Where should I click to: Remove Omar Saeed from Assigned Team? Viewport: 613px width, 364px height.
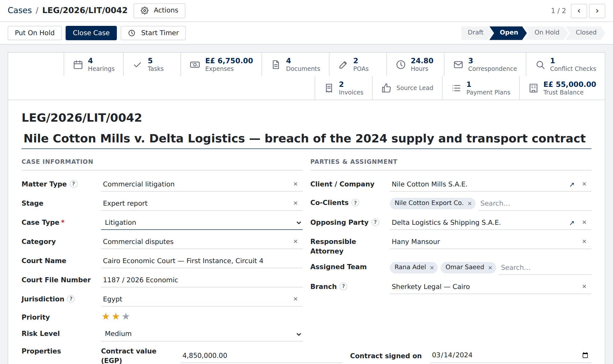point(490,268)
